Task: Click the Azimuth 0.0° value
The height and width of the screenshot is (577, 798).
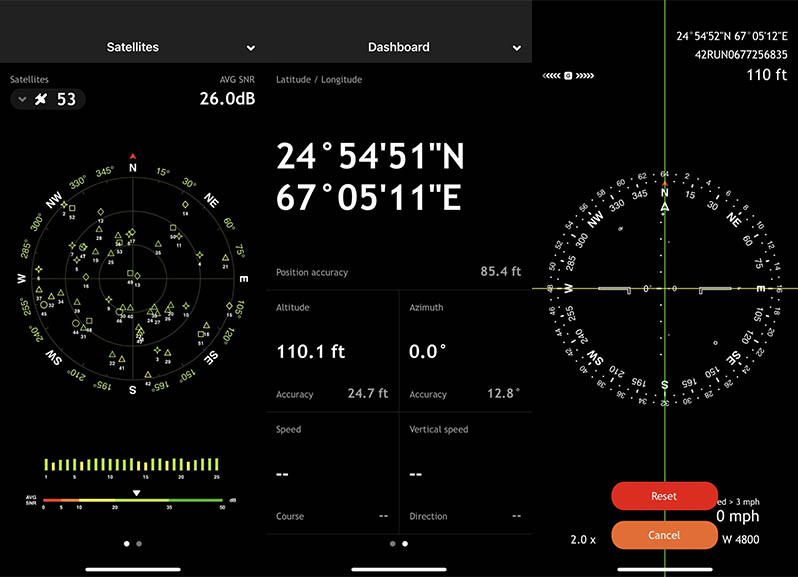Action: pyautogui.click(x=428, y=352)
